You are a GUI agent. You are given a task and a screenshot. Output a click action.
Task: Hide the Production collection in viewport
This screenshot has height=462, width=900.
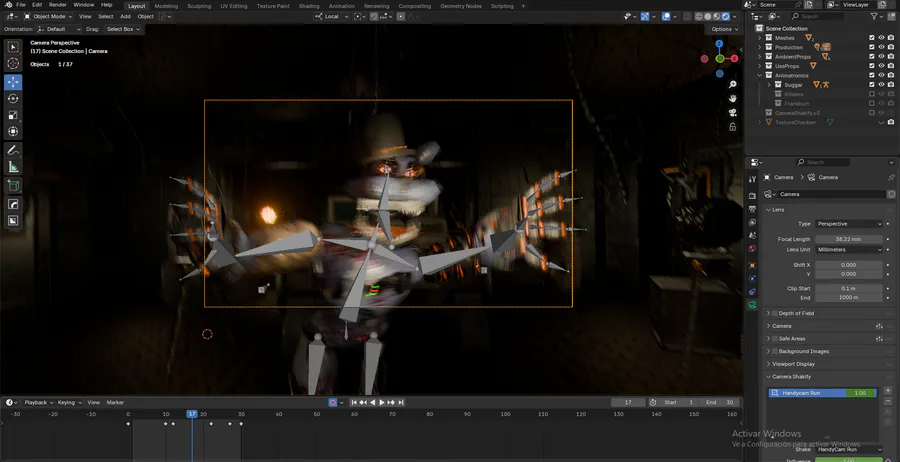(882, 47)
